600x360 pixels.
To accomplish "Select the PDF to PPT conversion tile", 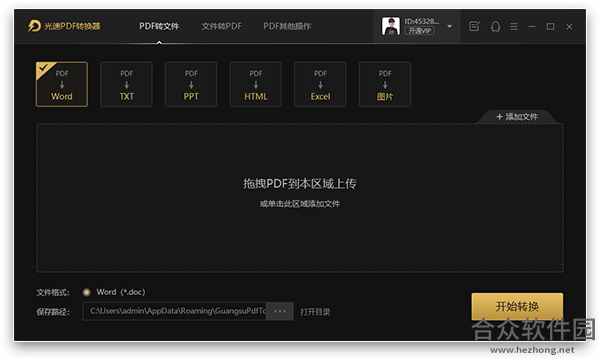I will (191, 84).
